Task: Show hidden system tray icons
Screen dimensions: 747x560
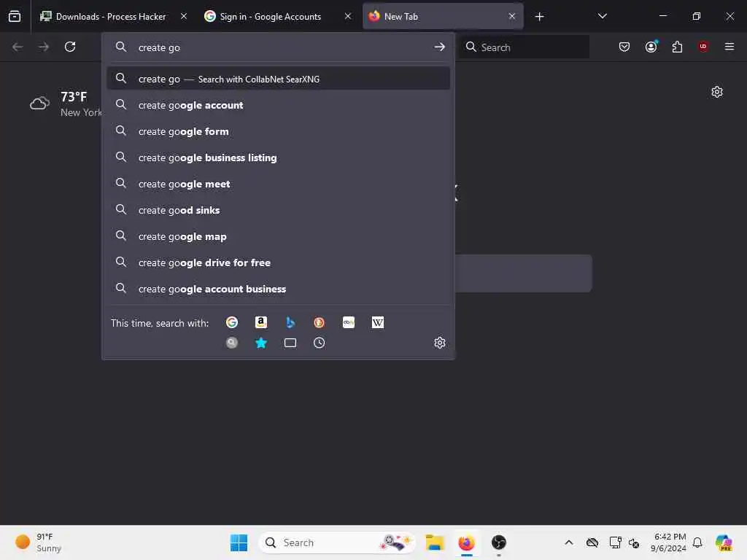Action: [x=569, y=542]
